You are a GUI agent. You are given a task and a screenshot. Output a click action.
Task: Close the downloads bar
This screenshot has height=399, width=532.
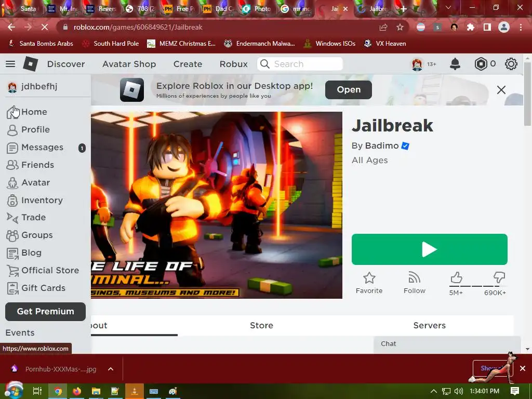pyautogui.click(x=523, y=368)
